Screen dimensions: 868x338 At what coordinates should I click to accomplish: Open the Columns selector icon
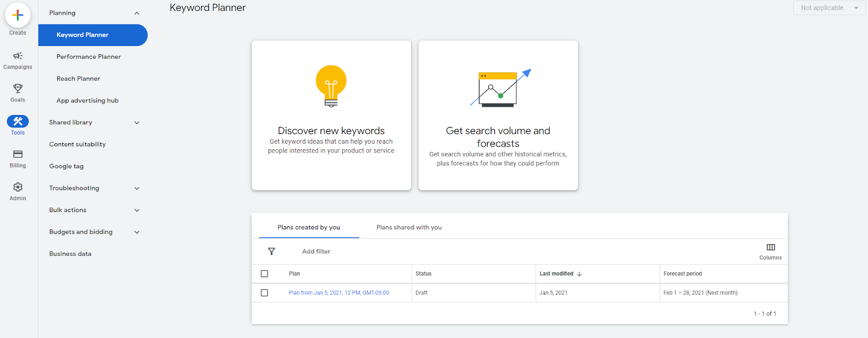click(770, 247)
